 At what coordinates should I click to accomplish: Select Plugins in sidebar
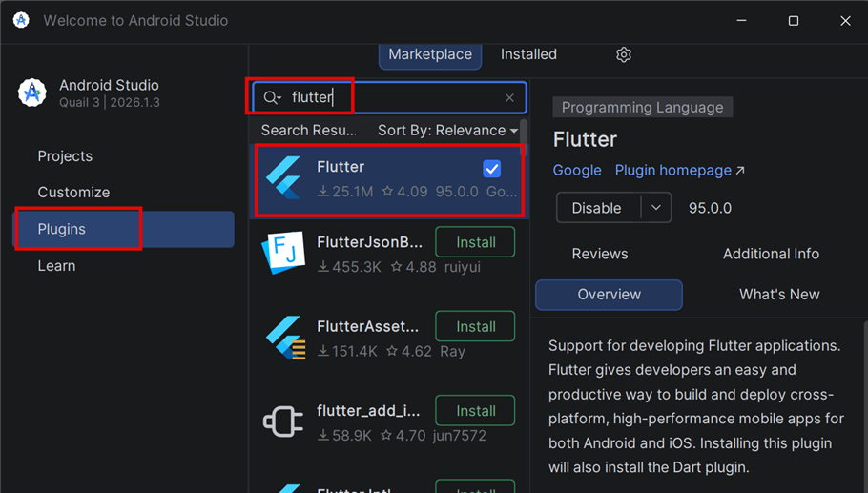(x=123, y=229)
